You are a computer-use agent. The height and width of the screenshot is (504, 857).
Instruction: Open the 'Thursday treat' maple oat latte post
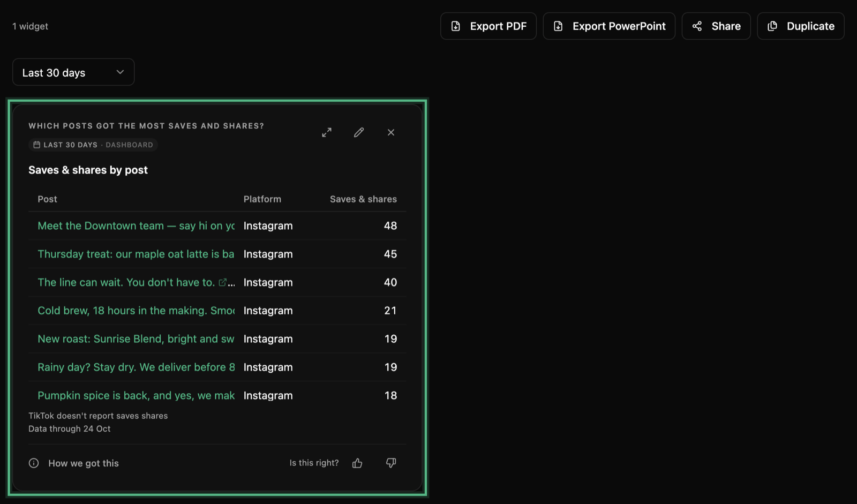[x=136, y=254]
